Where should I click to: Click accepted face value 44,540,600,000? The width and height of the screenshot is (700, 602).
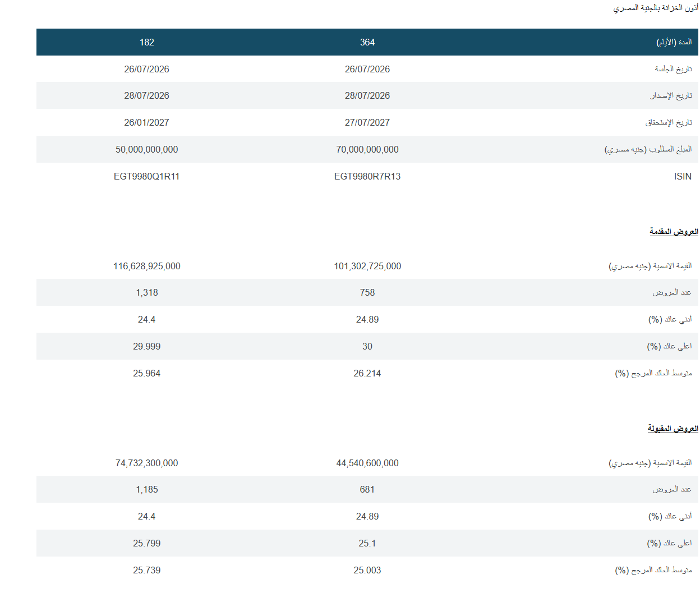[367, 463]
